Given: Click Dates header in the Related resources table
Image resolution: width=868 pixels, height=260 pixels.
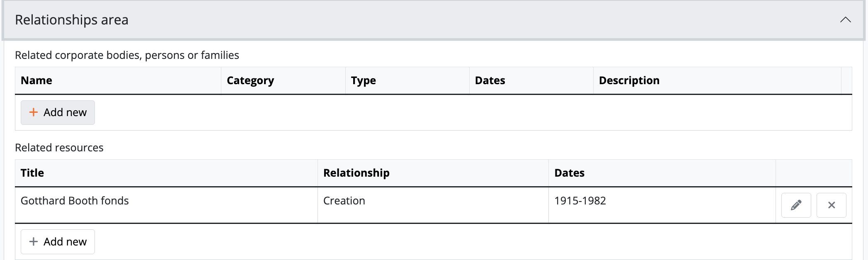Looking at the screenshot, I should (569, 173).
